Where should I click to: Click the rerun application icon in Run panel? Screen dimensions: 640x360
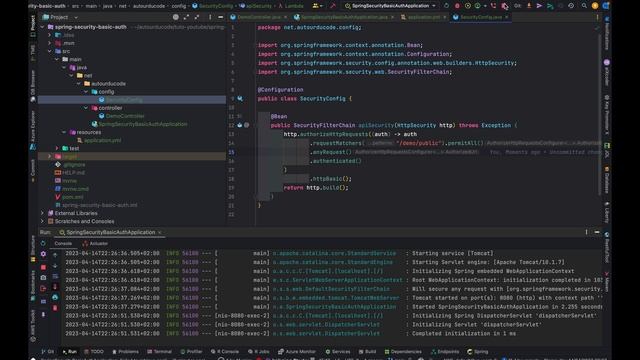point(43,243)
